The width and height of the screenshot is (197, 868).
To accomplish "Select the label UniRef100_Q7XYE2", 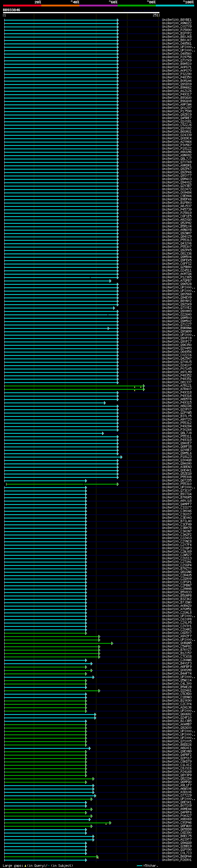I will [x=177, y=308].
